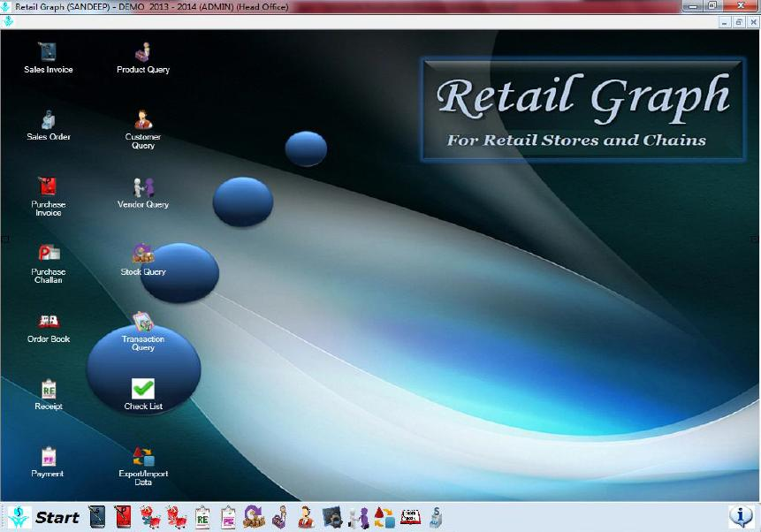This screenshot has width=761, height=532.
Task: Open the Vendor Query shortcut
Action: coord(142,194)
